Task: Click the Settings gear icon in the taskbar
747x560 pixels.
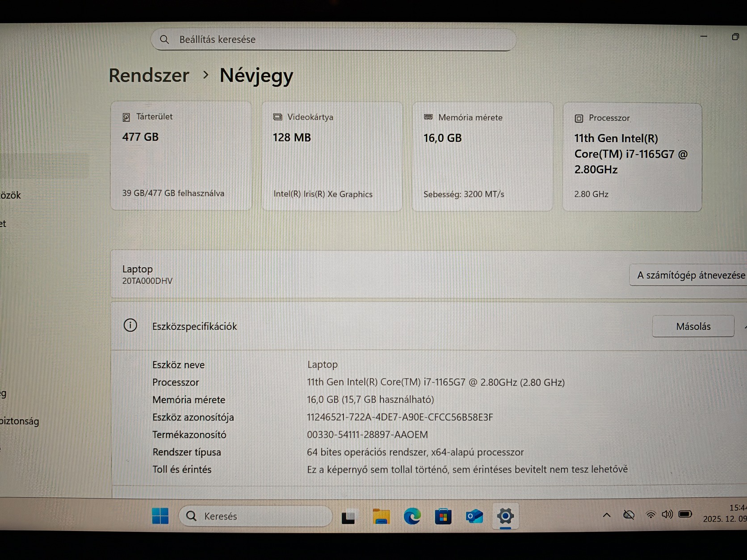Action: [x=505, y=516]
